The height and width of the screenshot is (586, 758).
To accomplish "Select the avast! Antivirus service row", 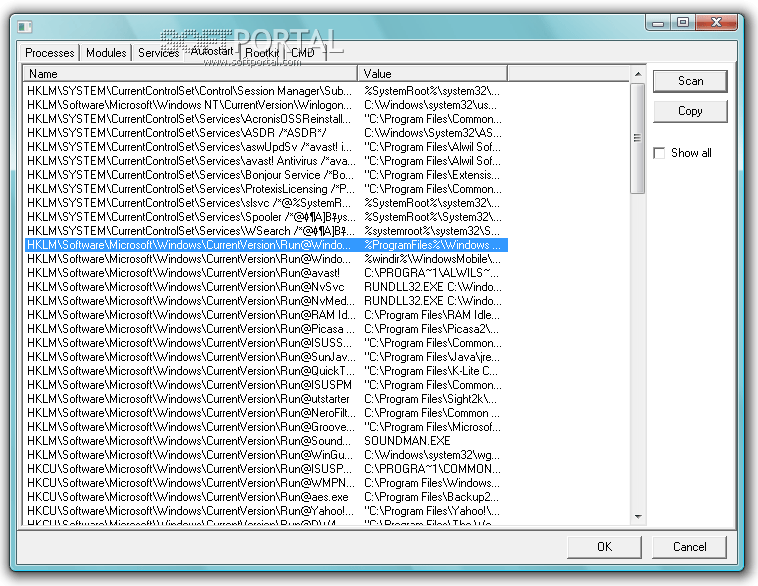I will pos(266,161).
